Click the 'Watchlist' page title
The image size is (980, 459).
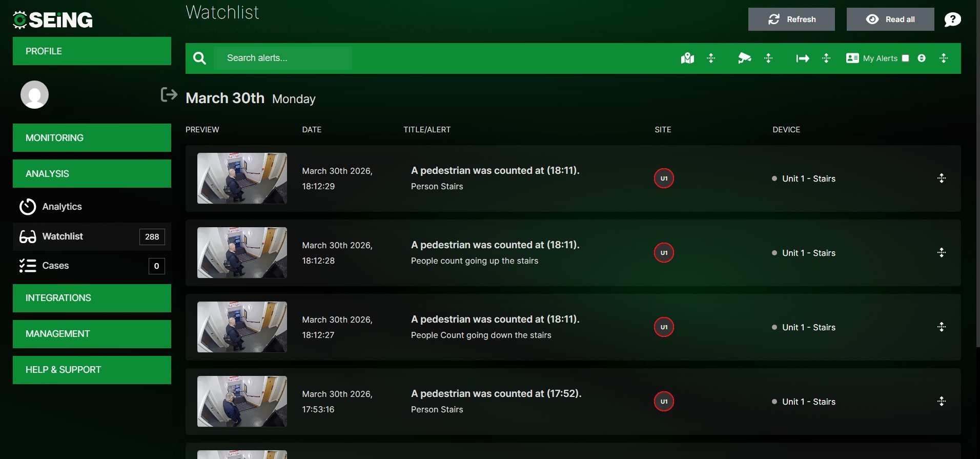click(x=222, y=12)
